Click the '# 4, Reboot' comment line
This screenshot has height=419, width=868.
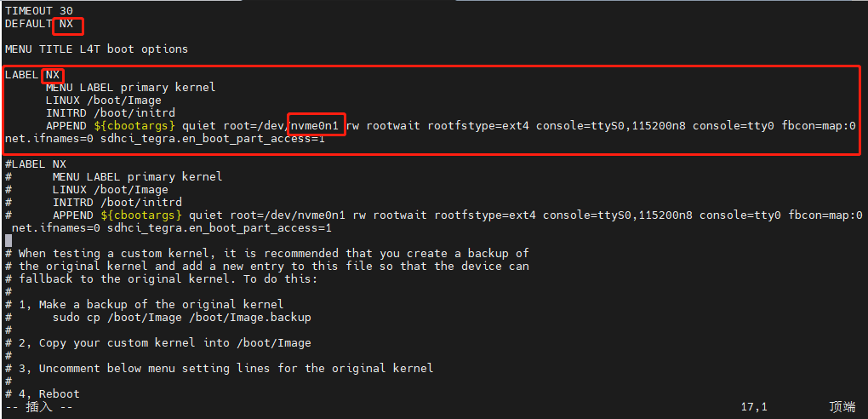pyautogui.click(x=42, y=394)
